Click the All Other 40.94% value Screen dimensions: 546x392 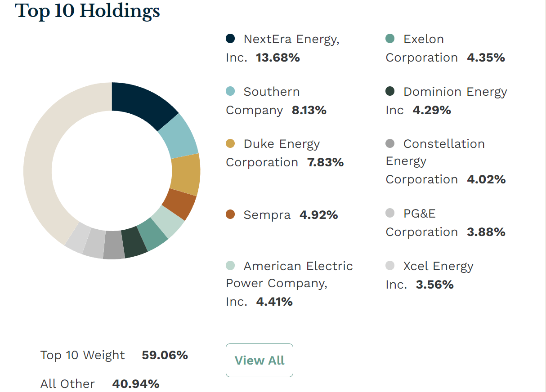coord(135,384)
